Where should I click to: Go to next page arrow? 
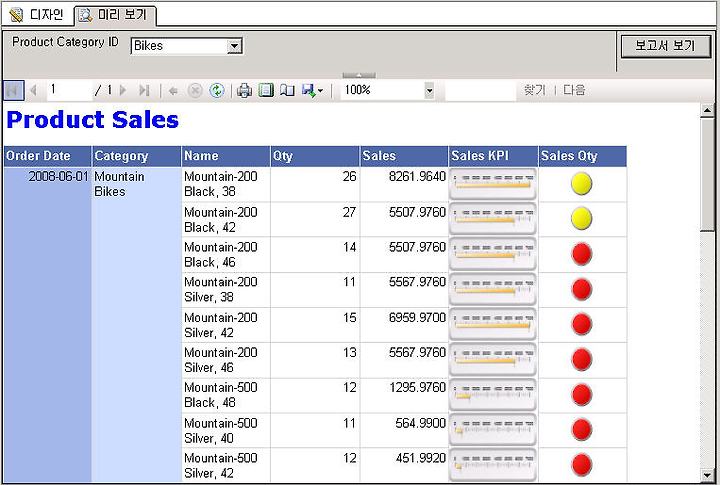(x=123, y=90)
